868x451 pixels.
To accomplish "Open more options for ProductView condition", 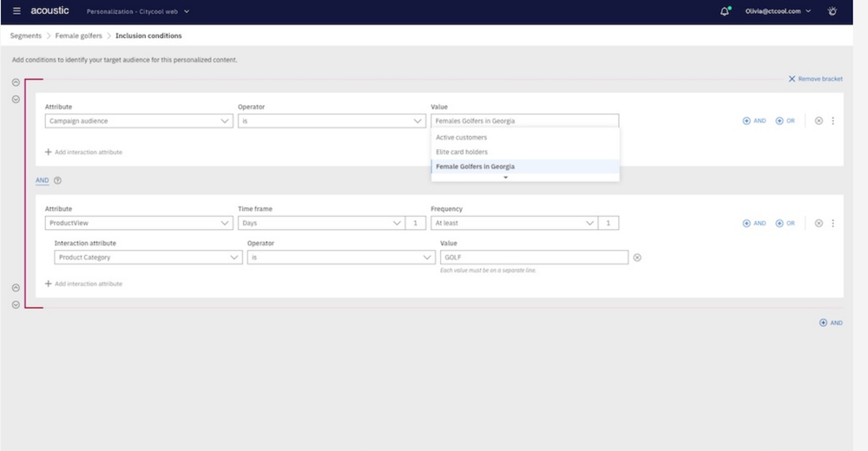I will [832, 223].
